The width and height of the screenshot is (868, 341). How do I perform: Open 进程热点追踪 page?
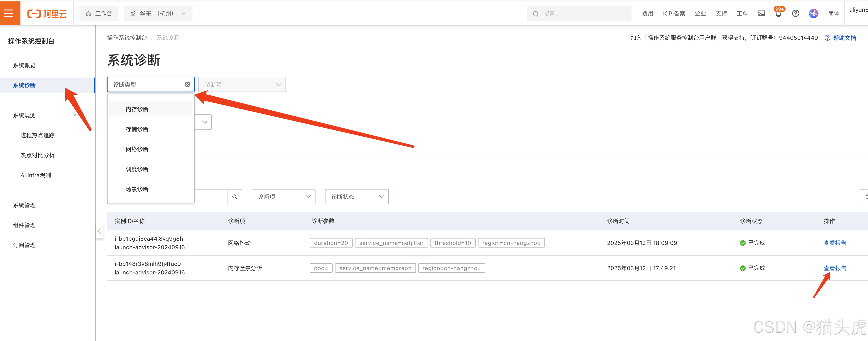(x=37, y=135)
